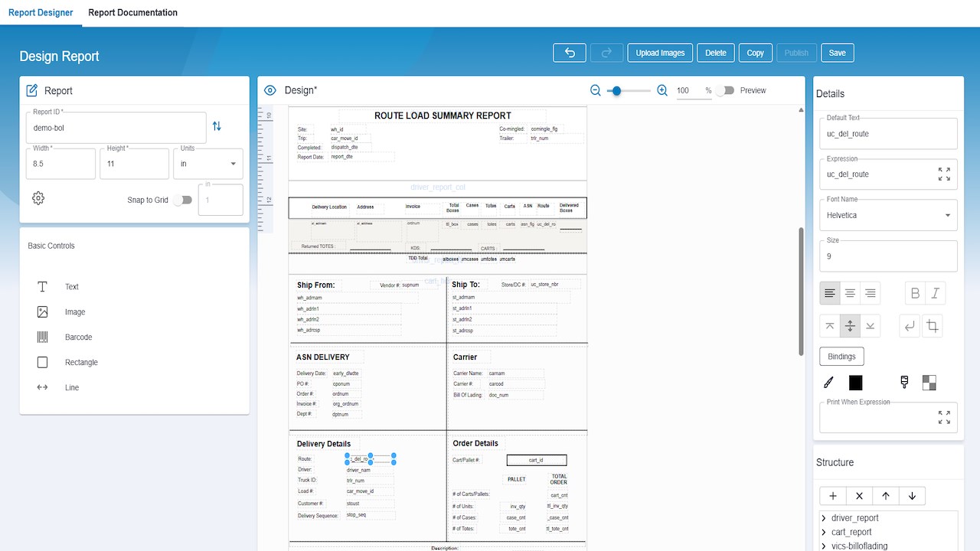The height and width of the screenshot is (551, 980).
Task: Click the Report edit pencil icon
Action: pos(32,91)
